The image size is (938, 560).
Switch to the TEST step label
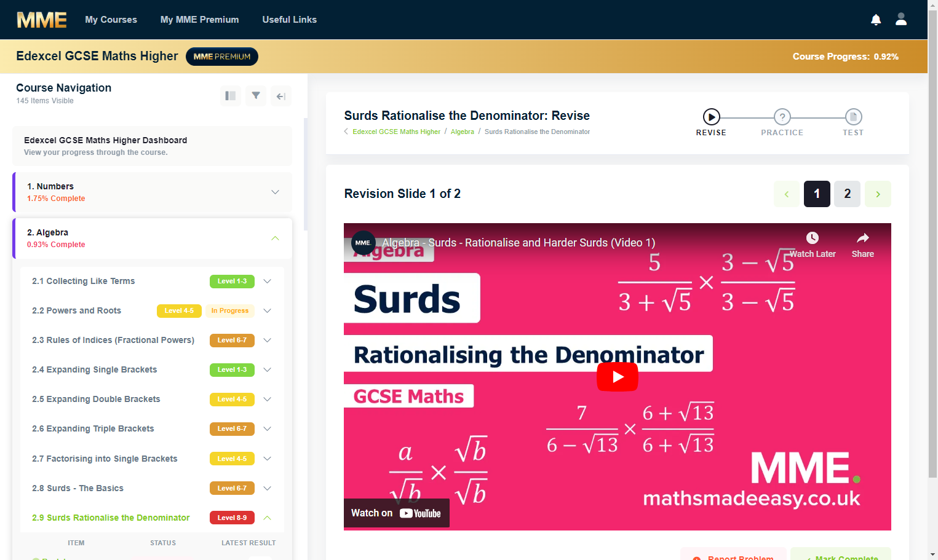[x=853, y=133]
